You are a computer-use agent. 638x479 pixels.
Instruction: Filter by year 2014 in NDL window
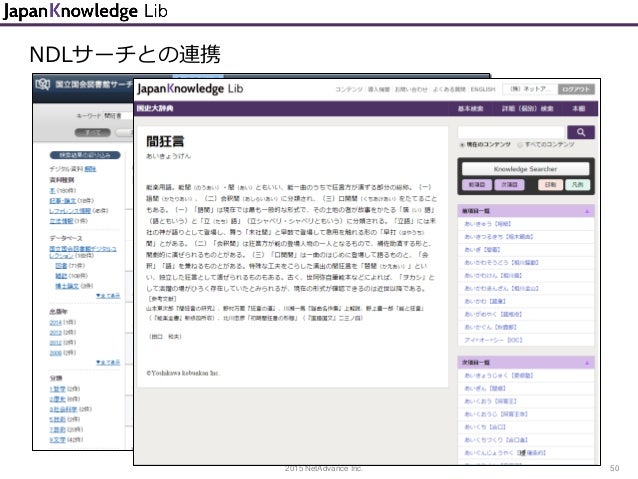tap(55, 323)
